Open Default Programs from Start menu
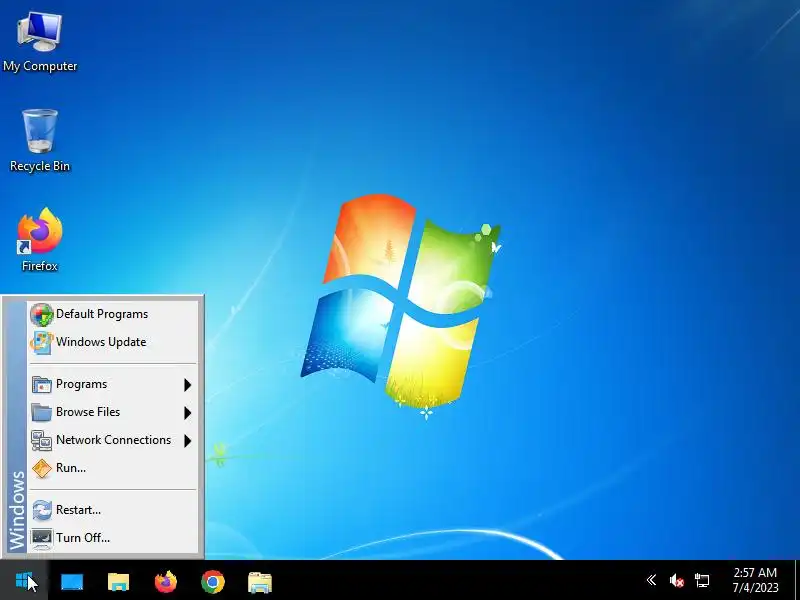 [113, 314]
